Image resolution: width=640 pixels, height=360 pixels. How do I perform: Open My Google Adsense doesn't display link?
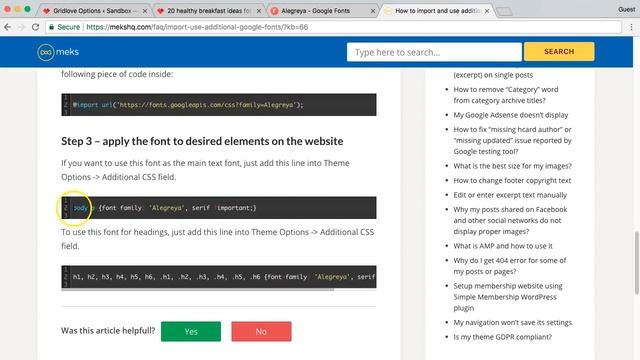pyautogui.click(x=511, y=115)
